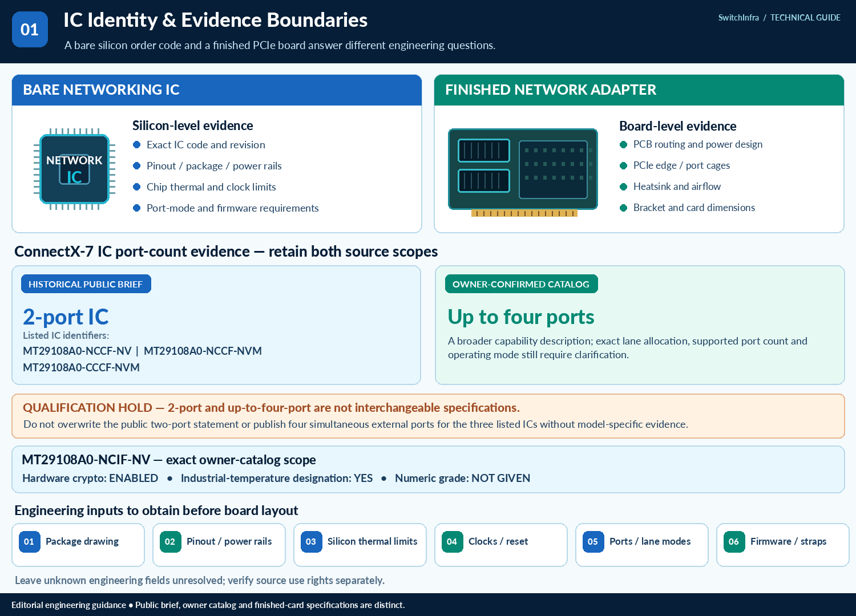Click the 'Firmware / straps' card label

pyautogui.click(x=789, y=542)
